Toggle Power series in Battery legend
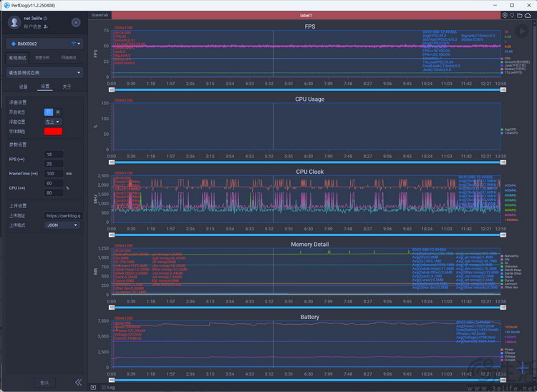The width and height of the screenshot is (537, 392). 507,349
